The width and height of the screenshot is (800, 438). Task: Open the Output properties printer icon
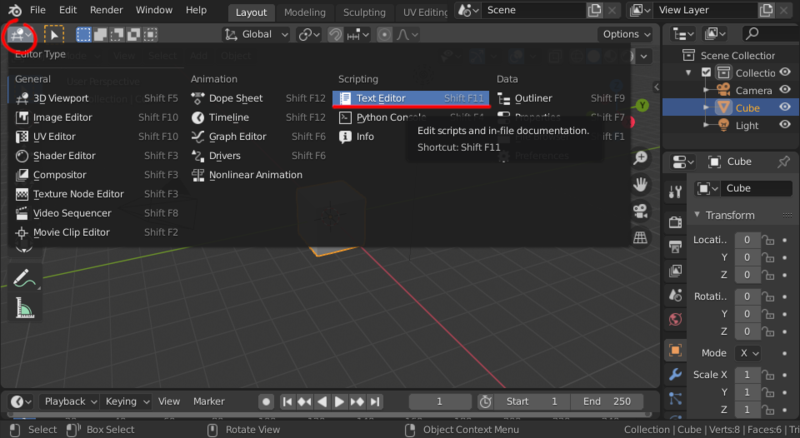pos(676,247)
